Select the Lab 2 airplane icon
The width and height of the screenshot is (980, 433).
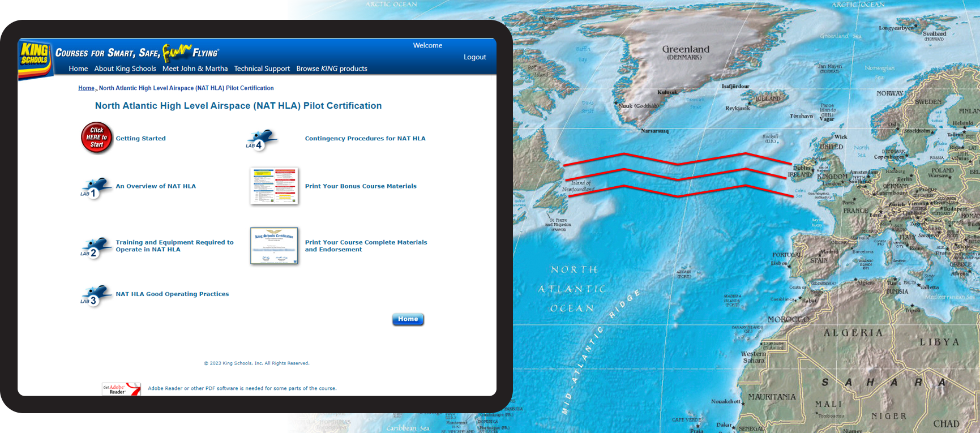point(95,248)
